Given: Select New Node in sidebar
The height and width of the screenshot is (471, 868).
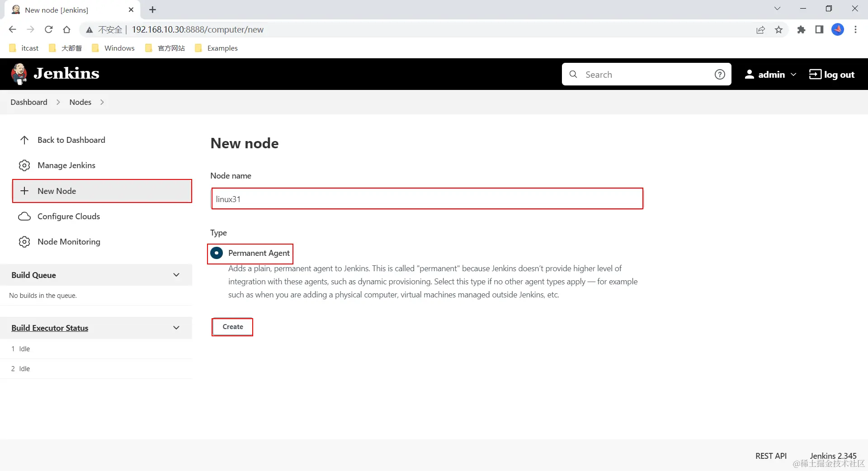Looking at the screenshot, I should [102, 191].
